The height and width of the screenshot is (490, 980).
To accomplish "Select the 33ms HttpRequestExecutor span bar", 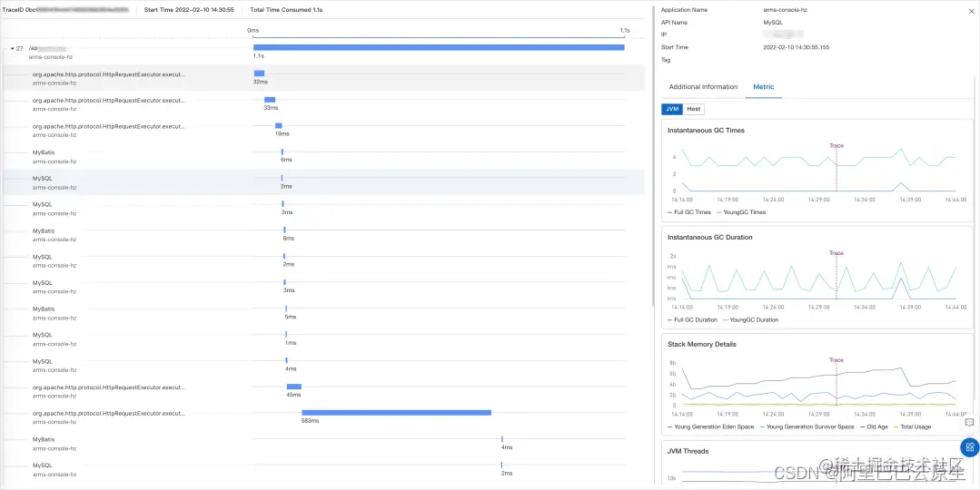I will pyautogui.click(x=270, y=100).
